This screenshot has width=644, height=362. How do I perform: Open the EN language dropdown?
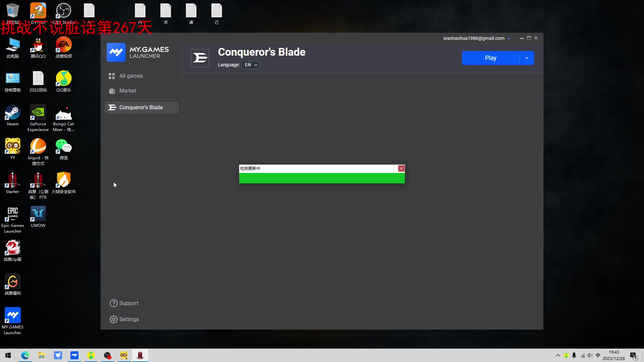(x=251, y=65)
